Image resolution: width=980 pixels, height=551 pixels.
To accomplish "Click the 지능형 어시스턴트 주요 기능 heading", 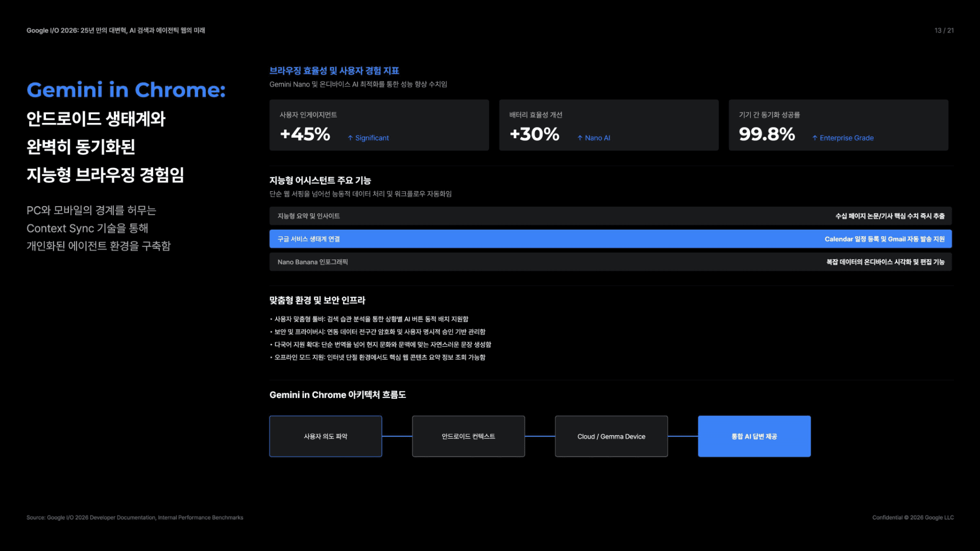I will click(x=320, y=180).
